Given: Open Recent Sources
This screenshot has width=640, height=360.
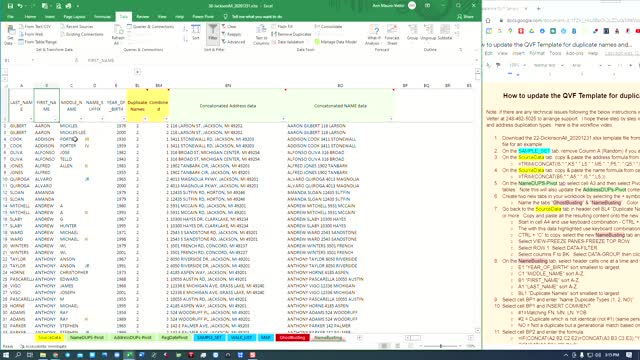Looking at the screenshot, I should pos(77,27).
